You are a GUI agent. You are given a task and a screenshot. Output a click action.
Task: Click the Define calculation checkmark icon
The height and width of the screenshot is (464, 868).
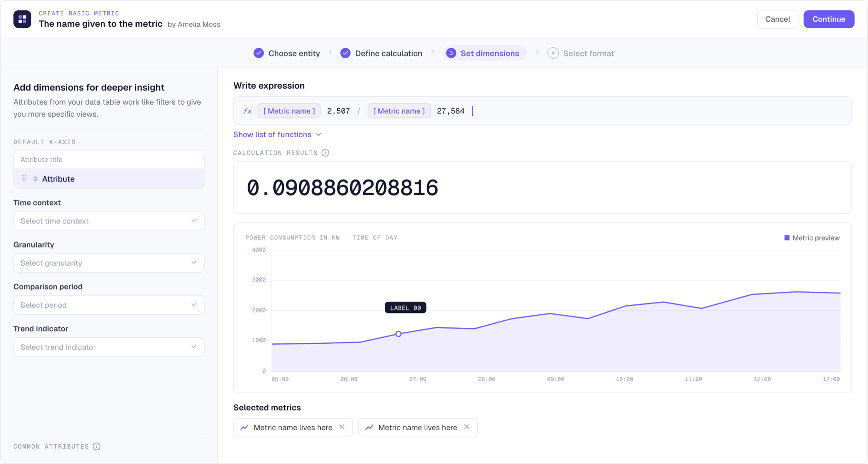[345, 53]
